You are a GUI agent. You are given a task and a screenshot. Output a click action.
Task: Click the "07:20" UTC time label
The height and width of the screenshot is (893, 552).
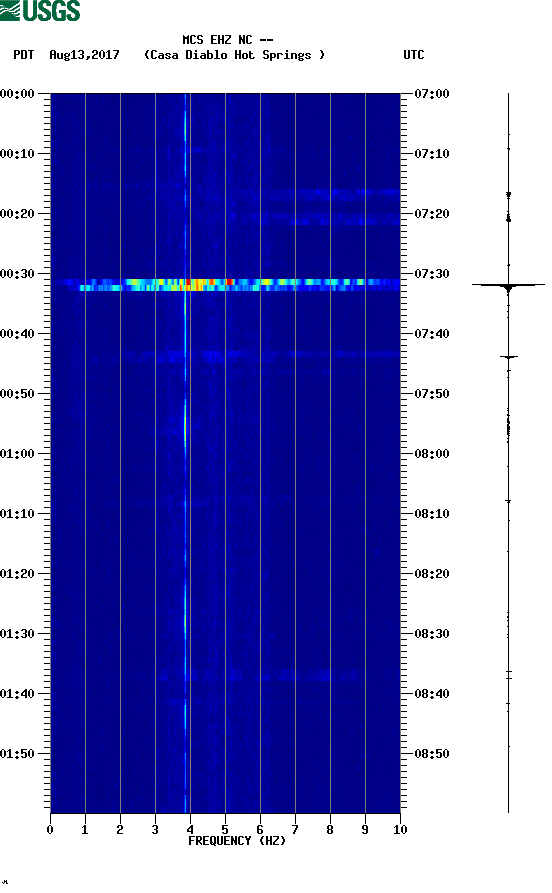pyautogui.click(x=432, y=214)
